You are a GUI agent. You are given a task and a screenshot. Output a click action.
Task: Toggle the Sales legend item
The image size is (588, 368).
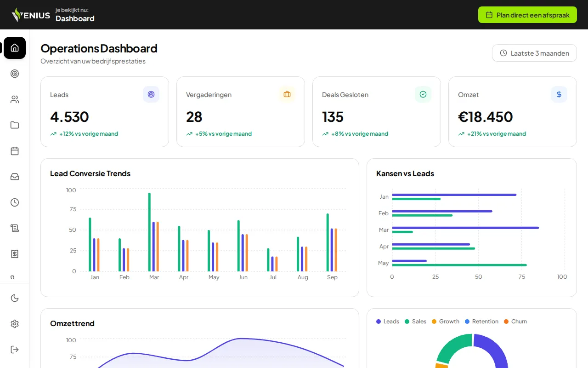pyautogui.click(x=415, y=322)
